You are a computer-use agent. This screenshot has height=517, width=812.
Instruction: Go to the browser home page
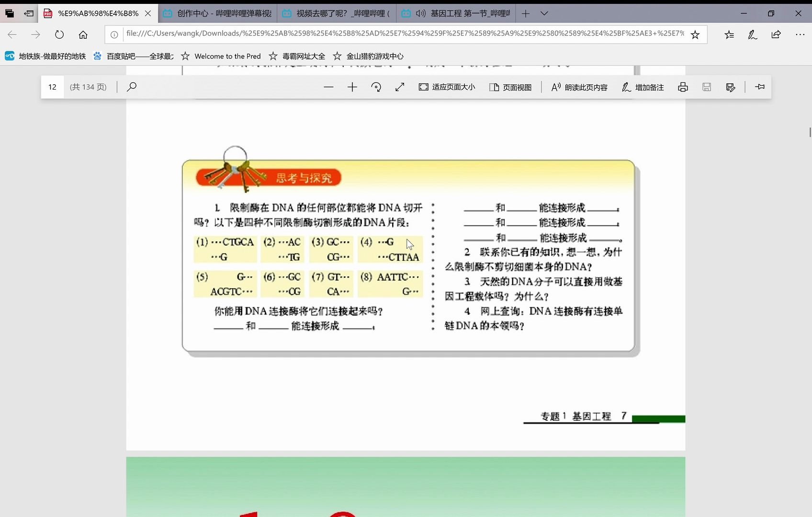pyautogui.click(x=83, y=34)
